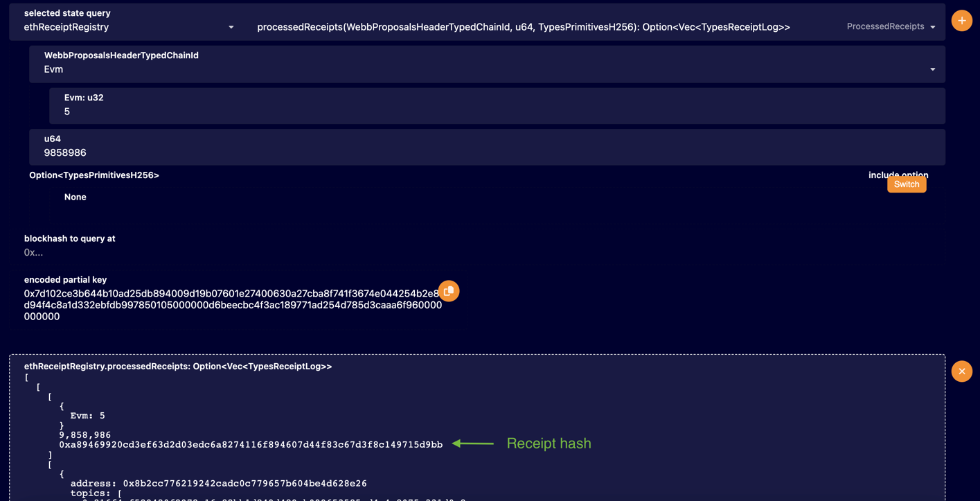
Task: Click the WebbProposalsHeaderTypedChainId label
Action: tap(121, 55)
